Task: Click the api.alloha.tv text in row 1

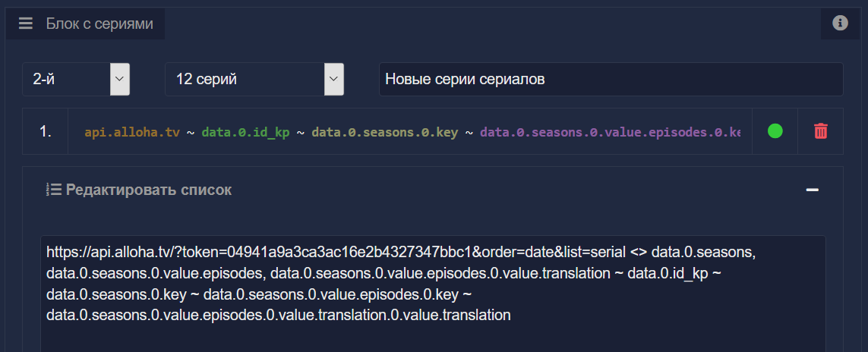Action: (x=132, y=132)
